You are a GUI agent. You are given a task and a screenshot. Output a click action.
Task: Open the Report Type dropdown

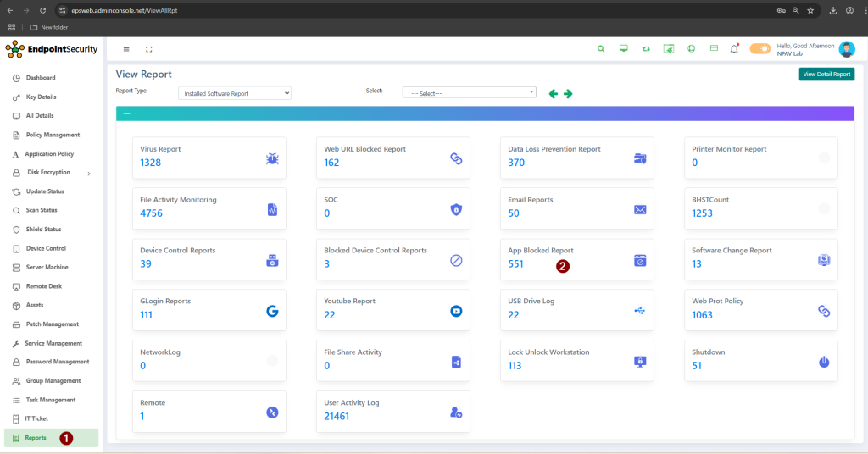coord(235,93)
